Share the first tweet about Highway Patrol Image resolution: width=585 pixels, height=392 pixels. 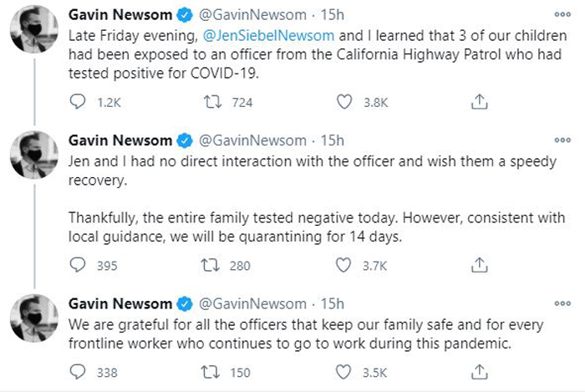tap(480, 101)
